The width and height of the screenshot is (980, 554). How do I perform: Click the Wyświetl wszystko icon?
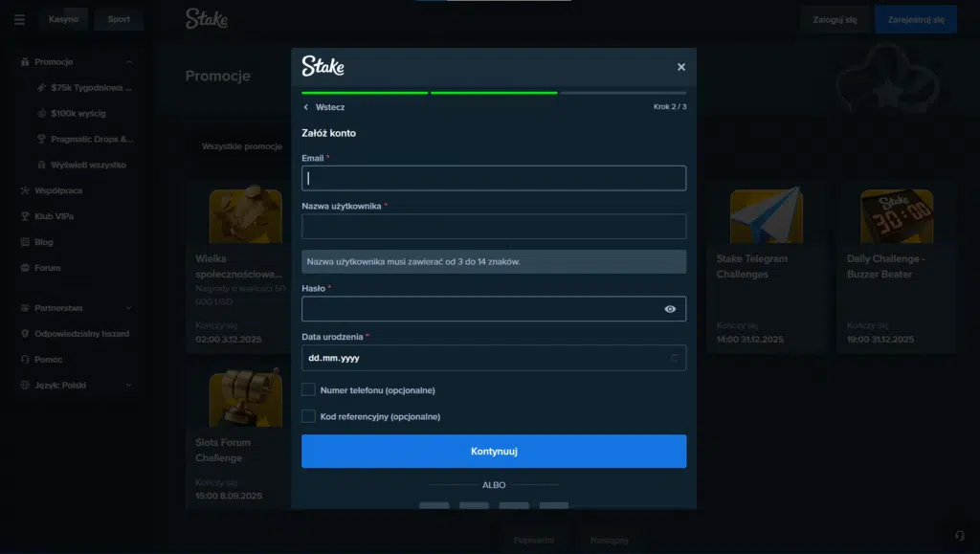(41, 165)
